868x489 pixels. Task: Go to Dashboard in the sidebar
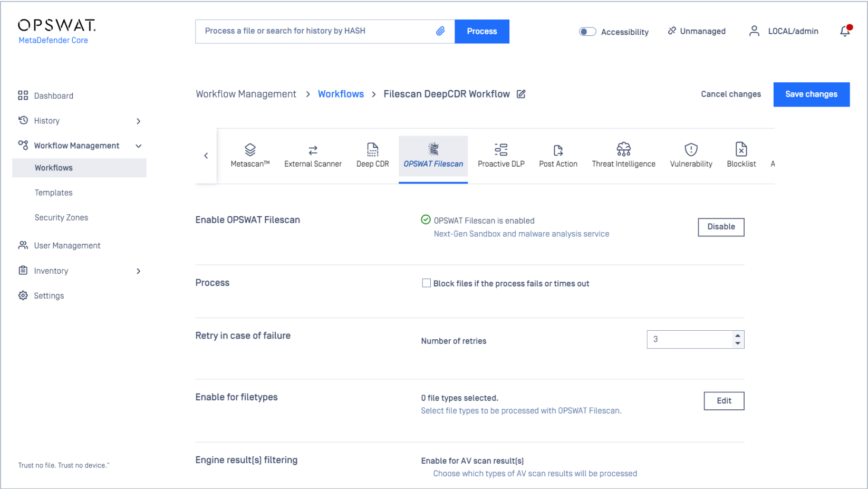coord(54,95)
